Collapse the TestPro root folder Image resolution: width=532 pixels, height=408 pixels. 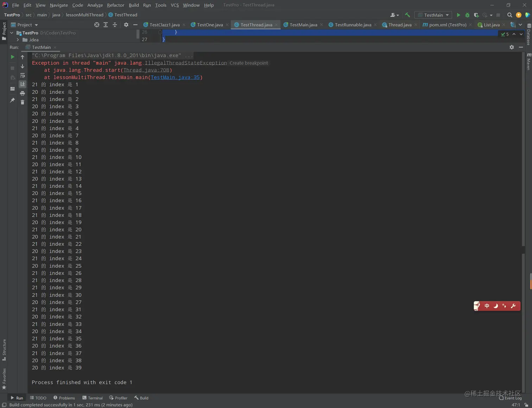point(12,33)
